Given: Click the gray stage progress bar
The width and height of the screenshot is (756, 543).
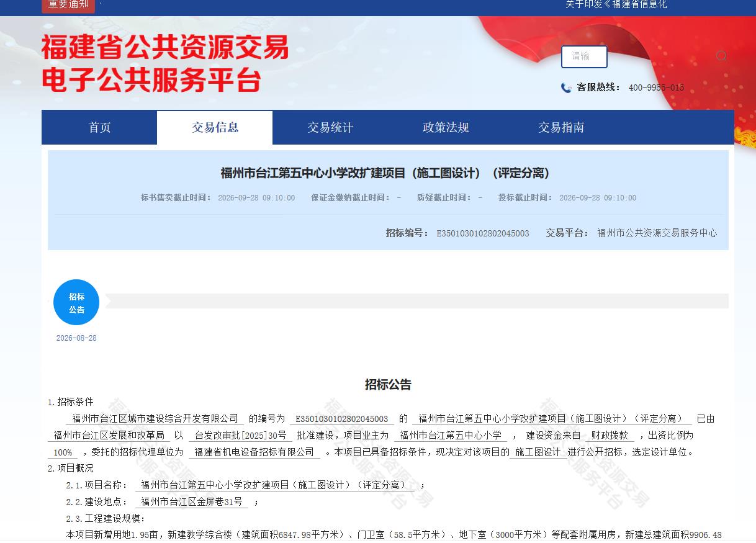Looking at the screenshot, I should pos(417,301).
